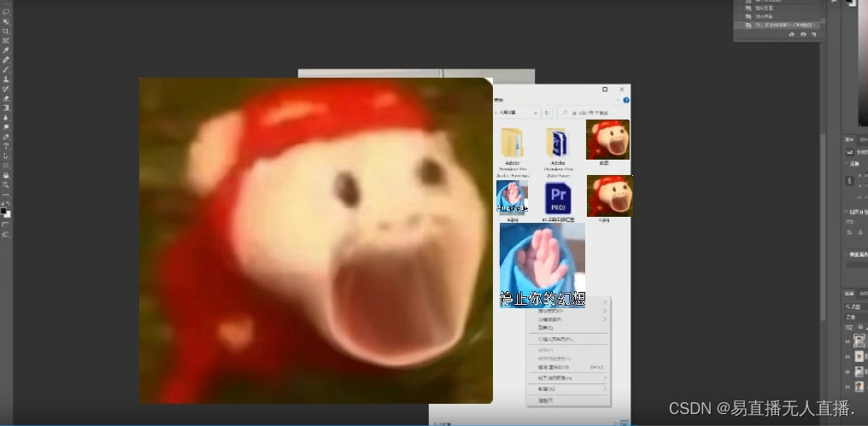Switch to the Layers panel tab

[x=849, y=293]
